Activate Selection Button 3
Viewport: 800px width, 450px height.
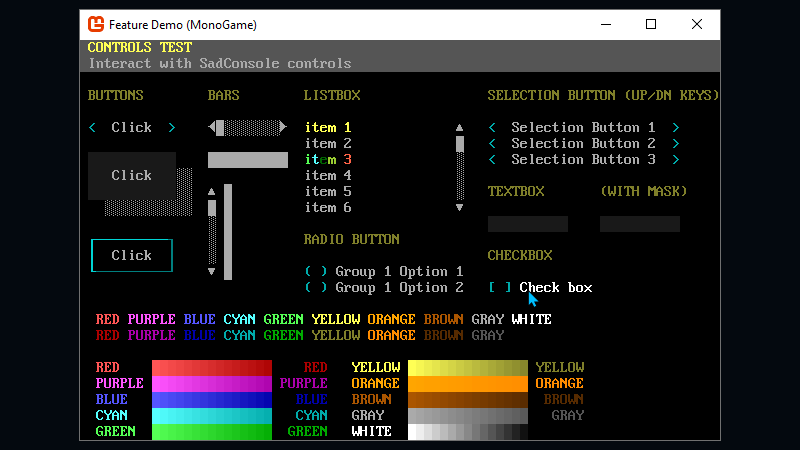point(584,160)
